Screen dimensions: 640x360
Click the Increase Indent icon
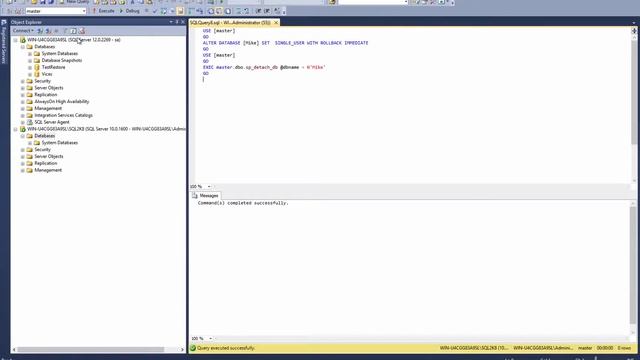(x=267, y=11)
